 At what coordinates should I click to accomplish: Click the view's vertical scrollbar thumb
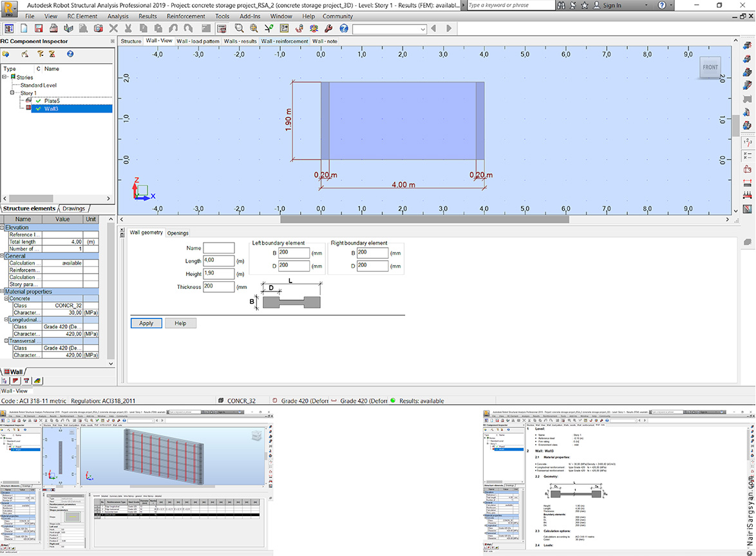pos(736,125)
